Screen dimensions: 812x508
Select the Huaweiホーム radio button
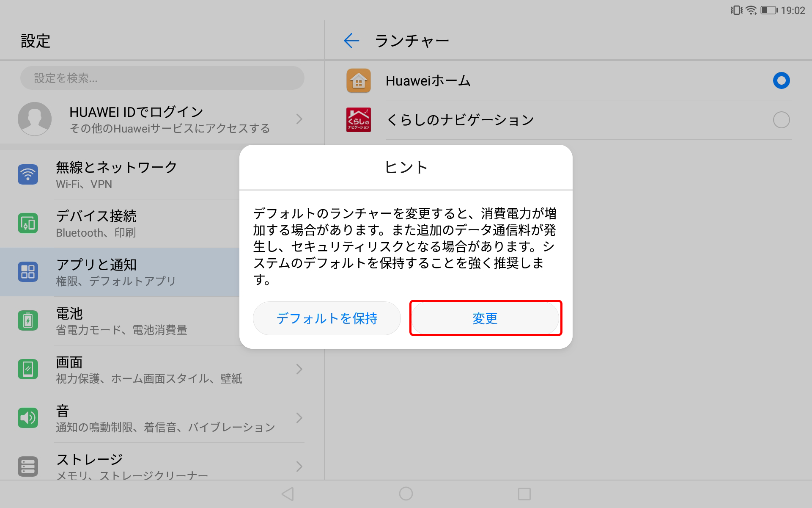(x=781, y=80)
